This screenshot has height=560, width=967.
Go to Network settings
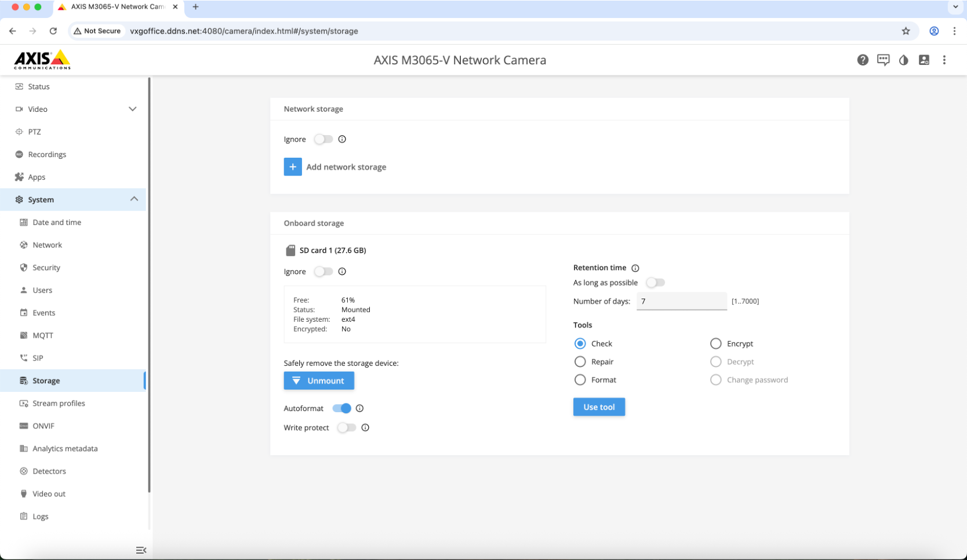73,245
